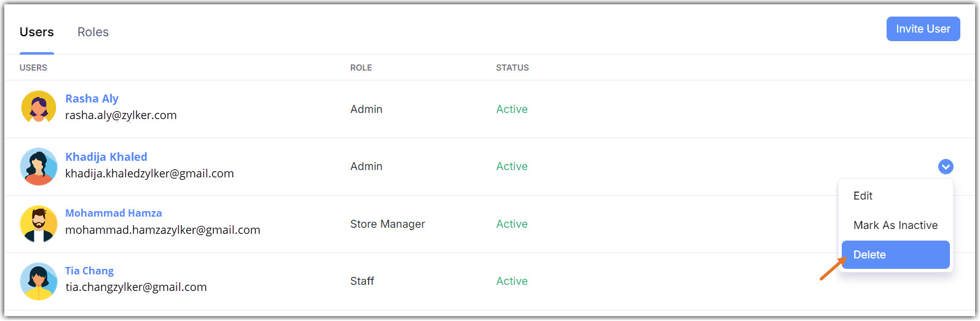This screenshot has height=321, width=980.
Task: Click Mohammad Hamza's avatar picture
Action: 39,223
